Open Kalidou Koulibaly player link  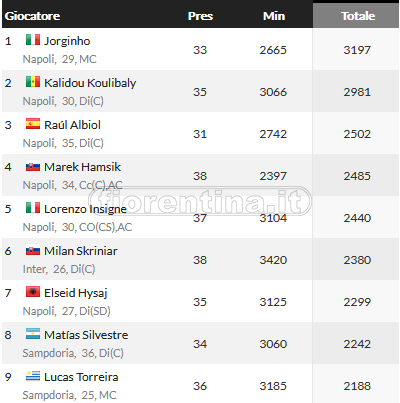point(90,83)
